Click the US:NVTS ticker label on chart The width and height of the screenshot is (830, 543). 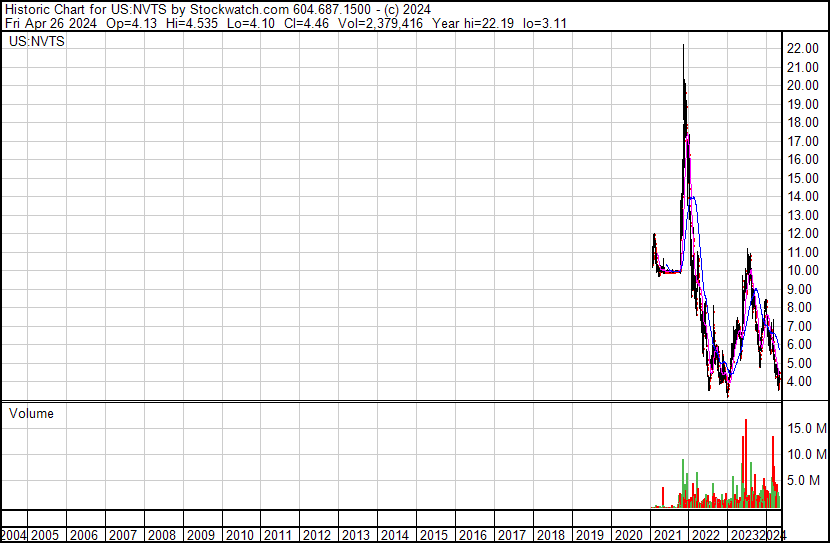tap(37, 42)
